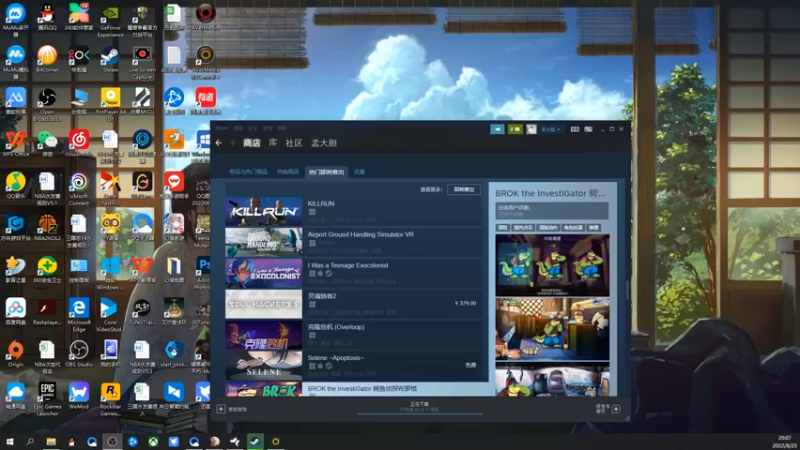Open the 360安全卫士 desktop shortcut
This screenshot has width=800, height=450.
47,270
